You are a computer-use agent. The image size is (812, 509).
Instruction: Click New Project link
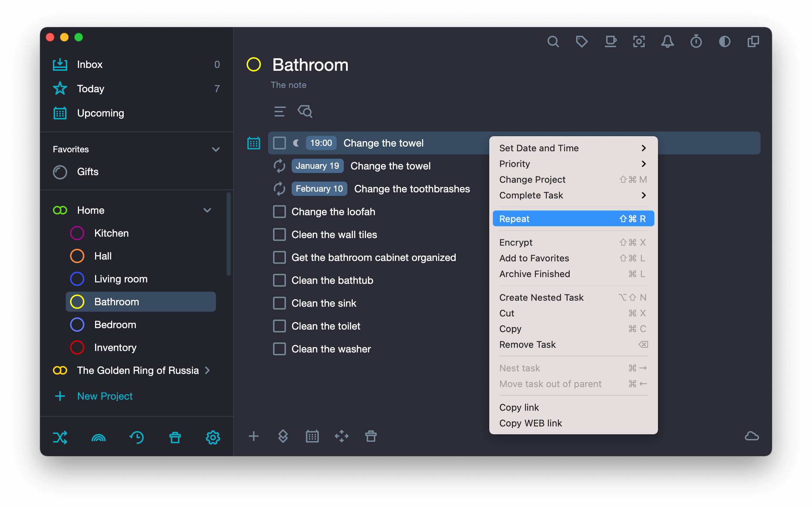105,396
